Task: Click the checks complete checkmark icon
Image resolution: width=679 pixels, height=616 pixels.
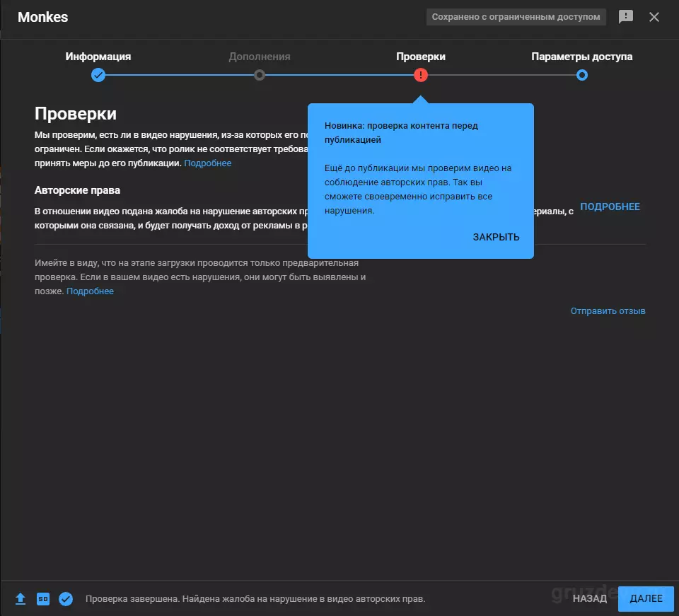Action: pos(66,599)
